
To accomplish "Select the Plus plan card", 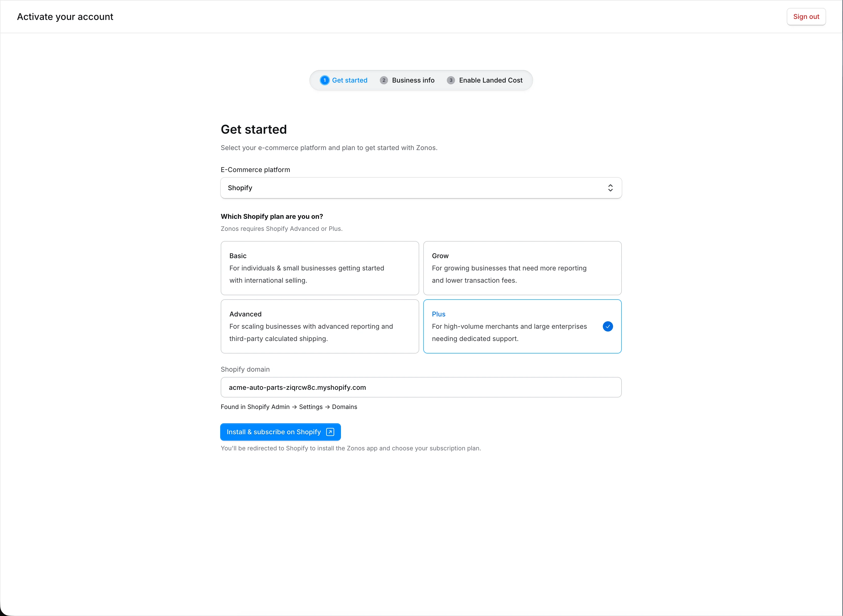I will click(522, 326).
